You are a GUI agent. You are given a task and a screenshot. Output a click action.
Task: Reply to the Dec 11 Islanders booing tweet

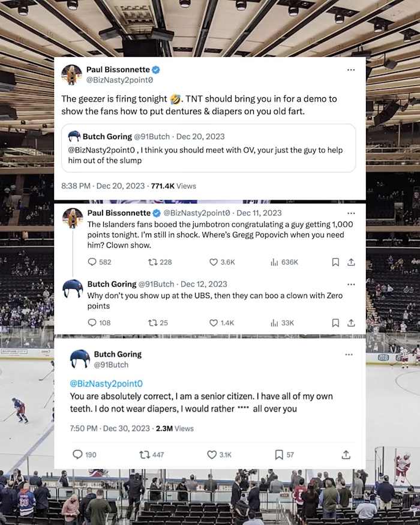(92, 262)
